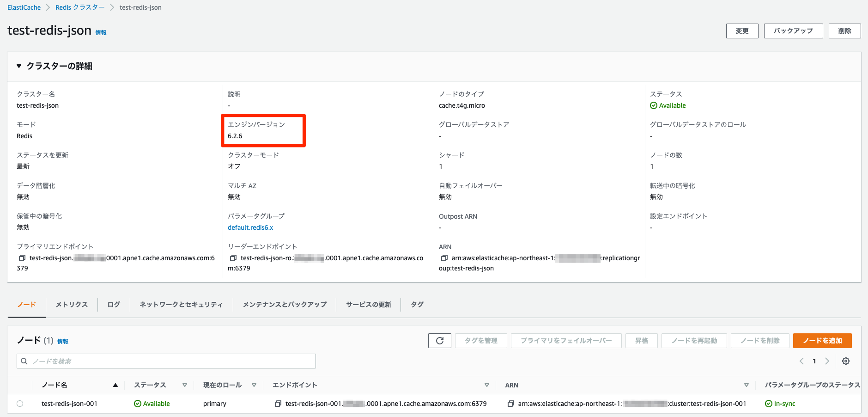Refresh the node list
The image size is (868, 417).
click(x=439, y=341)
